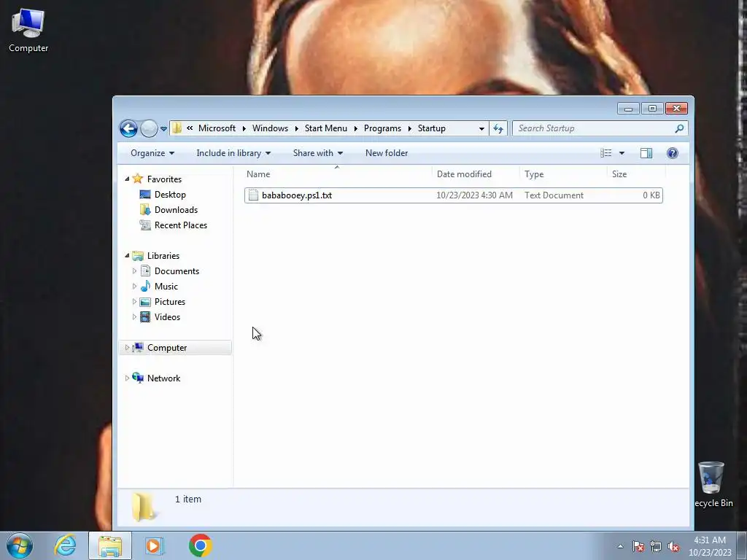Expand the Music library arrow
This screenshot has width=747, height=560.
(134, 286)
